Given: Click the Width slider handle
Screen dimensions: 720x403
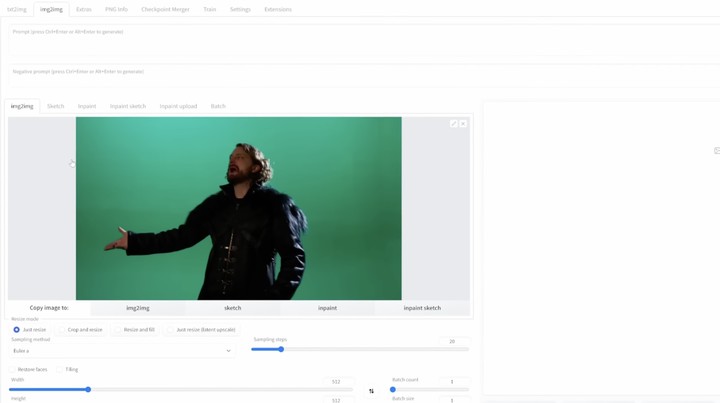Looking at the screenshot, I should click(x=88, y=389).
